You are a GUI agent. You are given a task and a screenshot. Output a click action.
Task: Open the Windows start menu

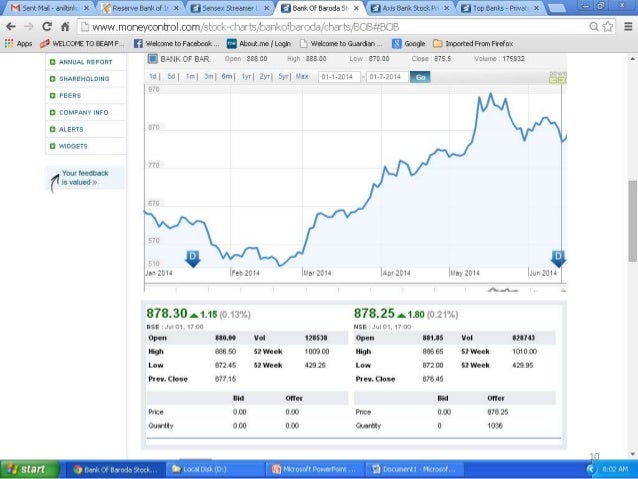[x=30, y=469]
